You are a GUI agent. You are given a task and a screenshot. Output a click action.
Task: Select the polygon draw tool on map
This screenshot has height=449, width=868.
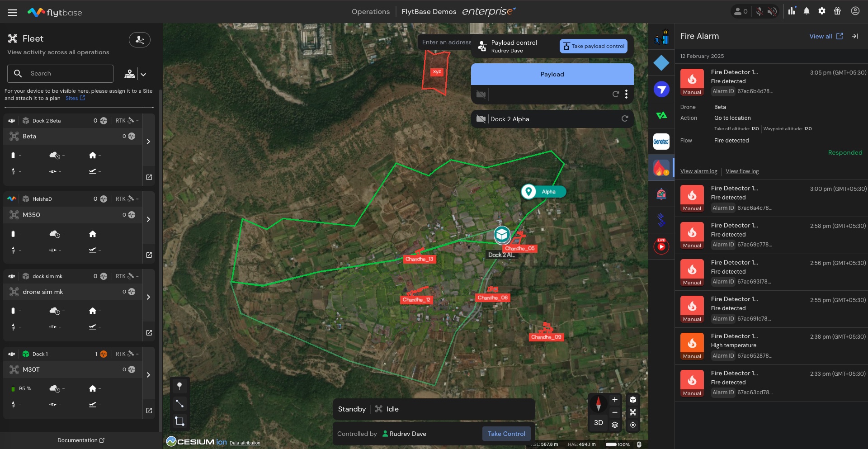tap(179, 421)
